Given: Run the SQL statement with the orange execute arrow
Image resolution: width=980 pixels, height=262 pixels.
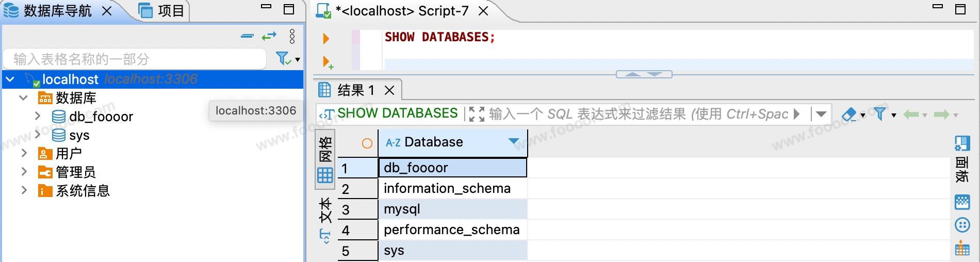Looking at the screenshot, I should click(x=325, y=39).
